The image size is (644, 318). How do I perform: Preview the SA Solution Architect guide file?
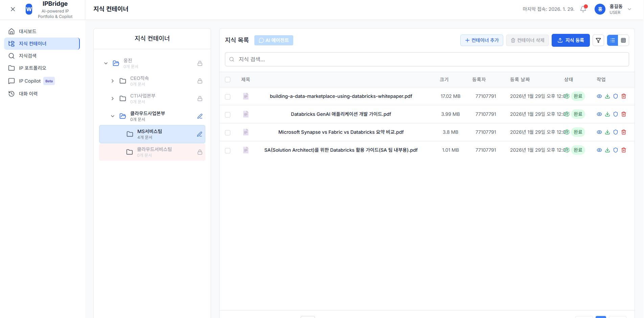click(599, 150)
